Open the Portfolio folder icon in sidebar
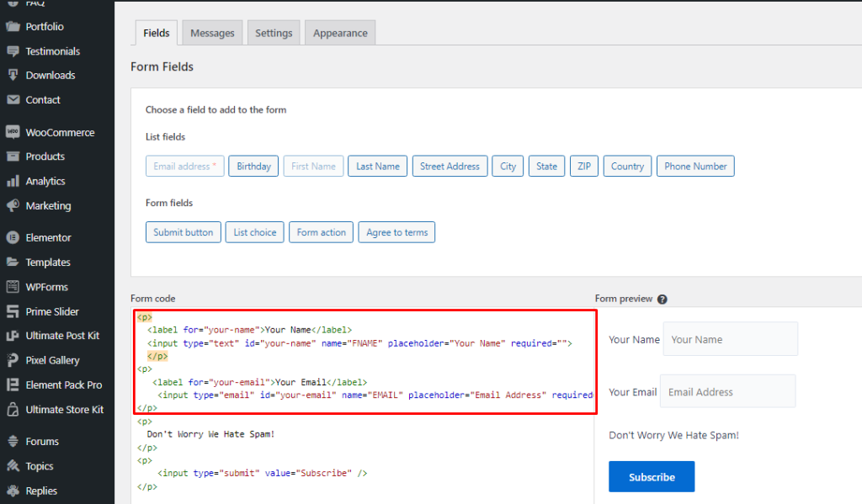The width and height of the screenshot is (862, 504). pyautogui.click(x=13, y=26)
